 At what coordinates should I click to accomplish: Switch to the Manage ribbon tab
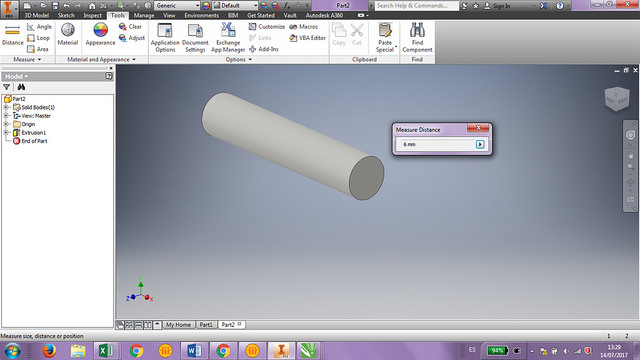(x=144, y=16)
